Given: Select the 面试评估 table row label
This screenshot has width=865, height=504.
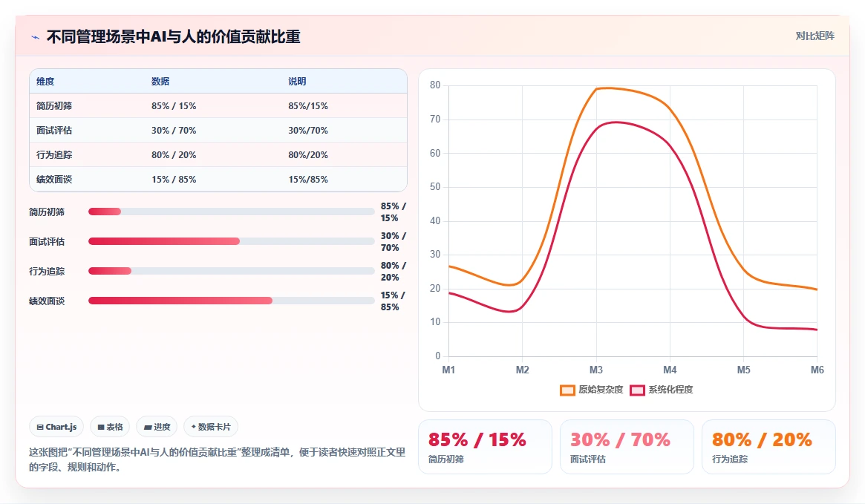Looking at the screenshot, I should (54, 131).
